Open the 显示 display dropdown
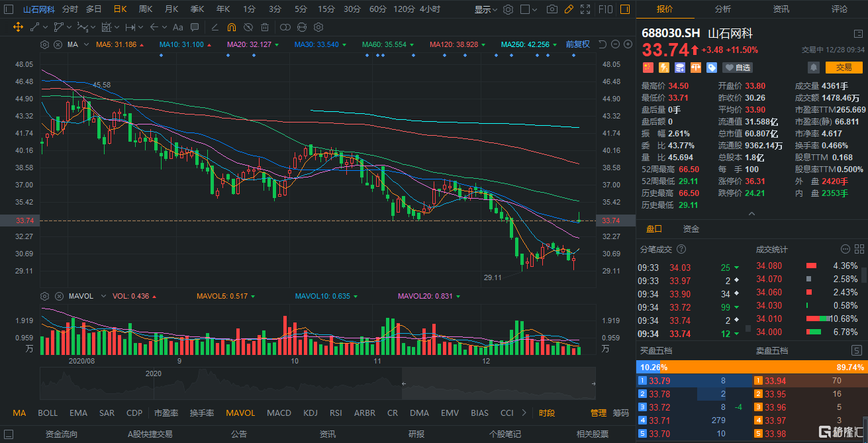This screenshot has height=443, width=868. (487, 9)
